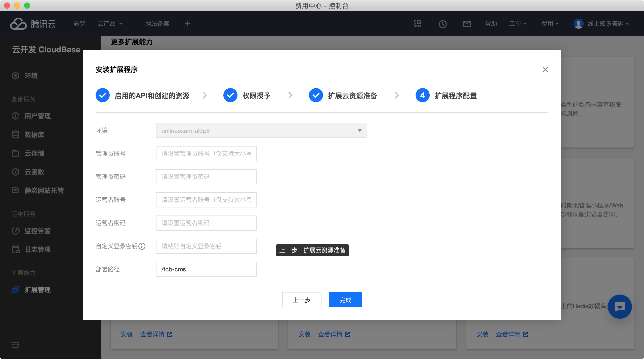This screenshot has width=644, height=359.
Task: Open the mail messages icon
Action: [467, 24]
